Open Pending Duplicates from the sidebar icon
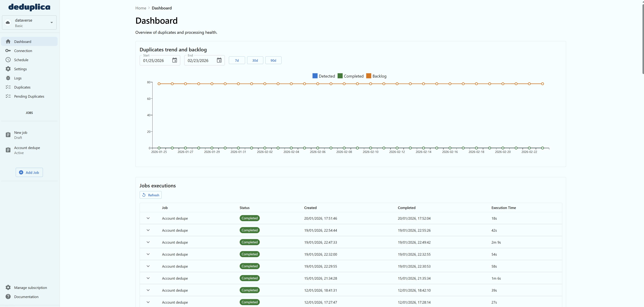 8,96
